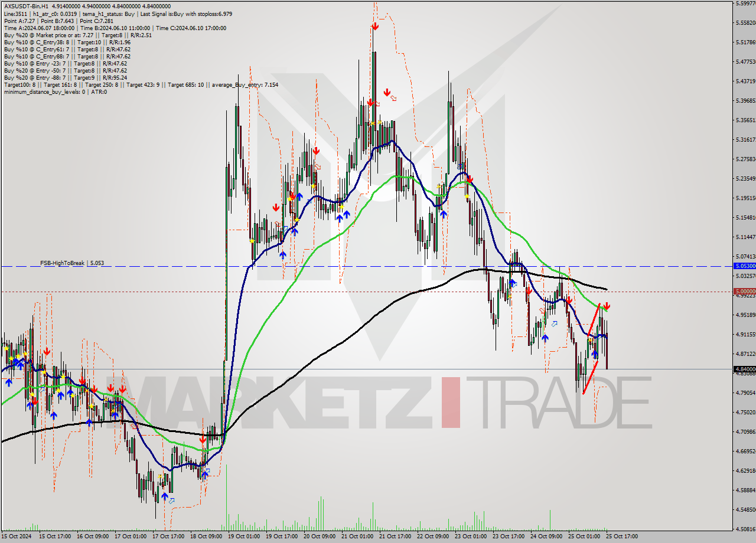Click the 4.7098 price axis label

745,432
